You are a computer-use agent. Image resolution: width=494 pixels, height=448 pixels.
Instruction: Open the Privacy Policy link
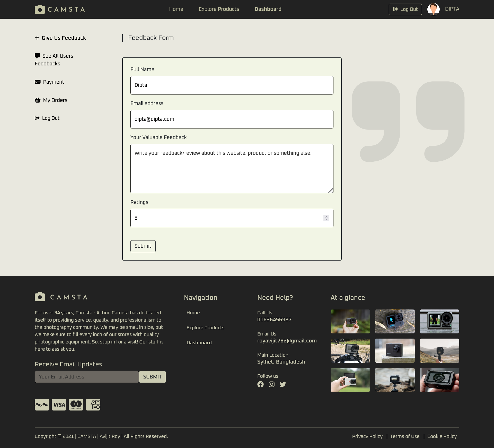click(367, 436)
